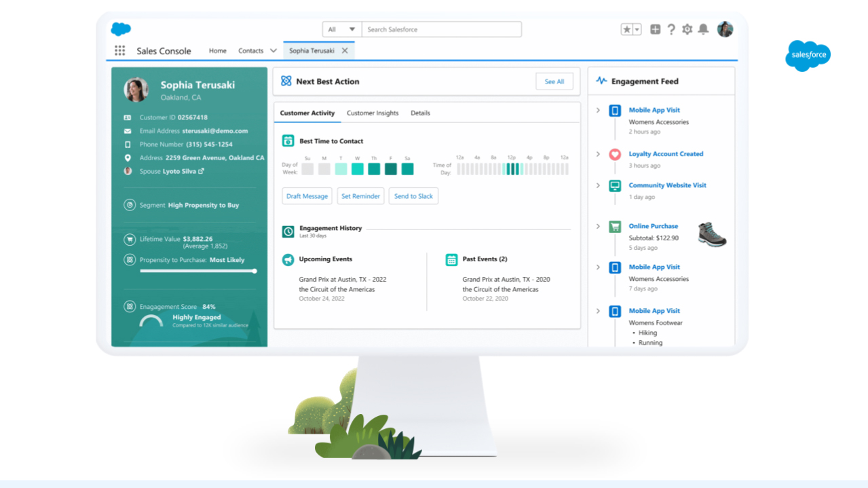The image size is (868, 488).
Task: Click the Segment icon in the customer panel
Action: point(130,205)
